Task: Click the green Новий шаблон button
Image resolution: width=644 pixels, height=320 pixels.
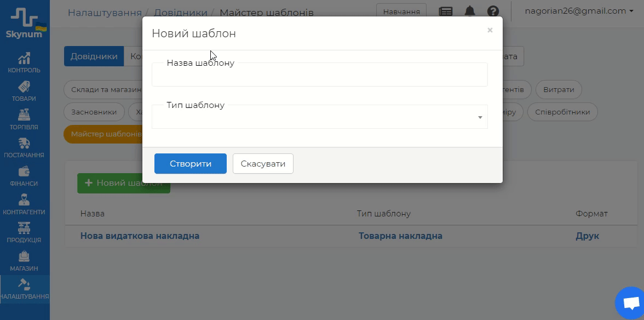Action: [124, 183]
